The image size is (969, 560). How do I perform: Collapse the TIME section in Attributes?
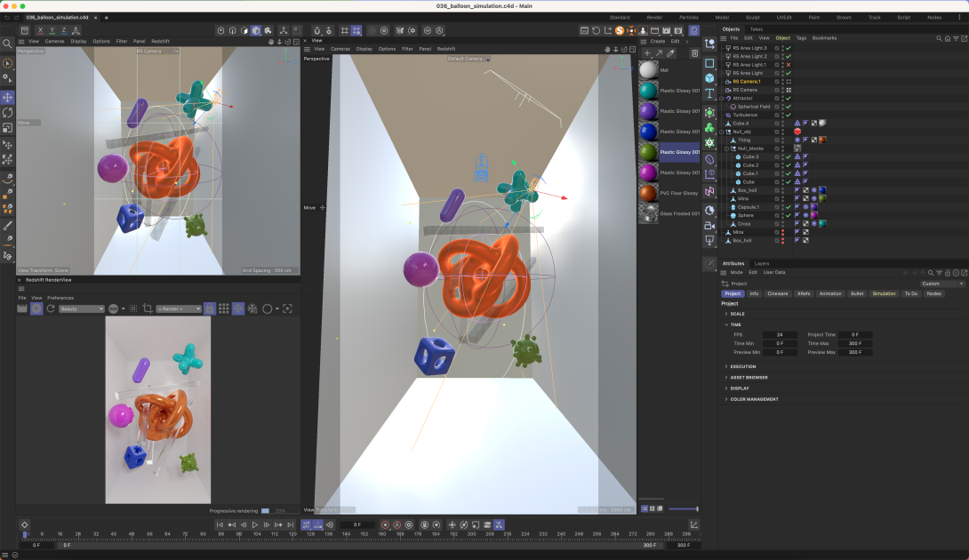point(726,324)
